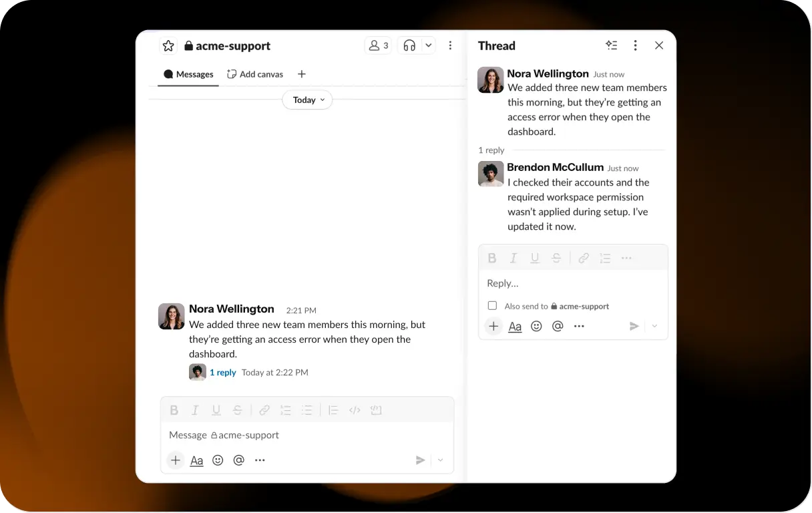Open send options dropdown in thread composer
The width and height of the screenshot is (812, 513).
coord(654,326)
